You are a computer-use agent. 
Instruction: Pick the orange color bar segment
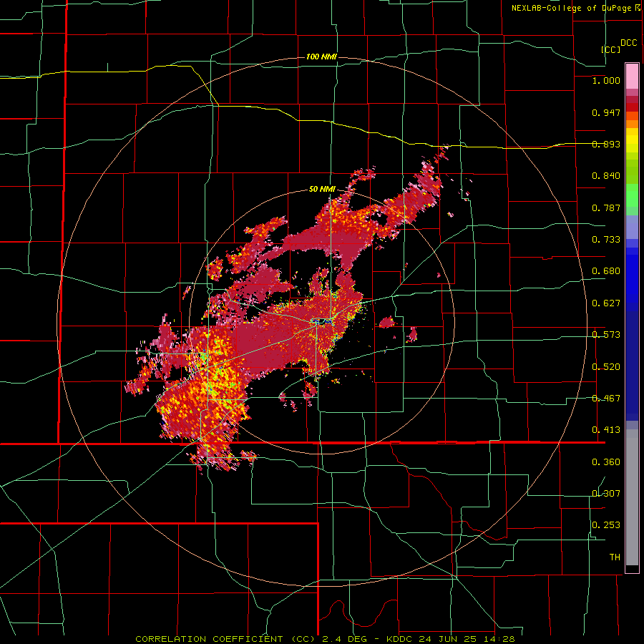[632, 123]
